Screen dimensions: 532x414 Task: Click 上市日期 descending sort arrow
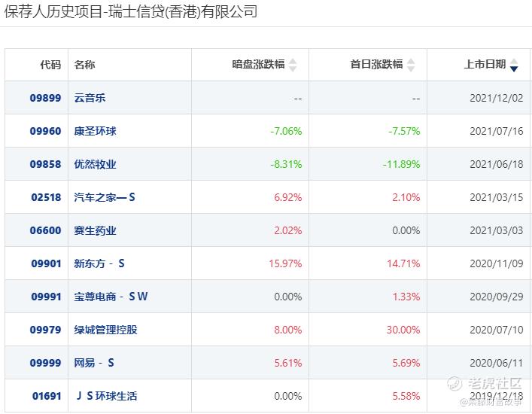[x=514, y=68]
